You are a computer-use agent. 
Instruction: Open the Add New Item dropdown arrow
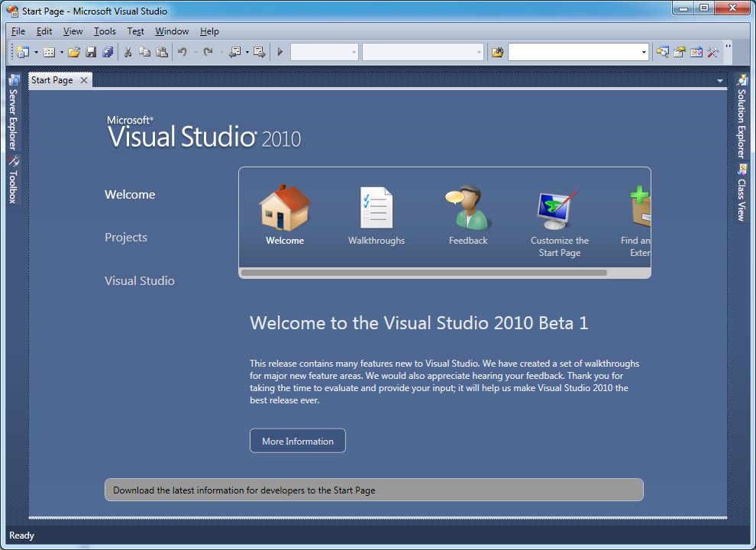click(62, 52)
